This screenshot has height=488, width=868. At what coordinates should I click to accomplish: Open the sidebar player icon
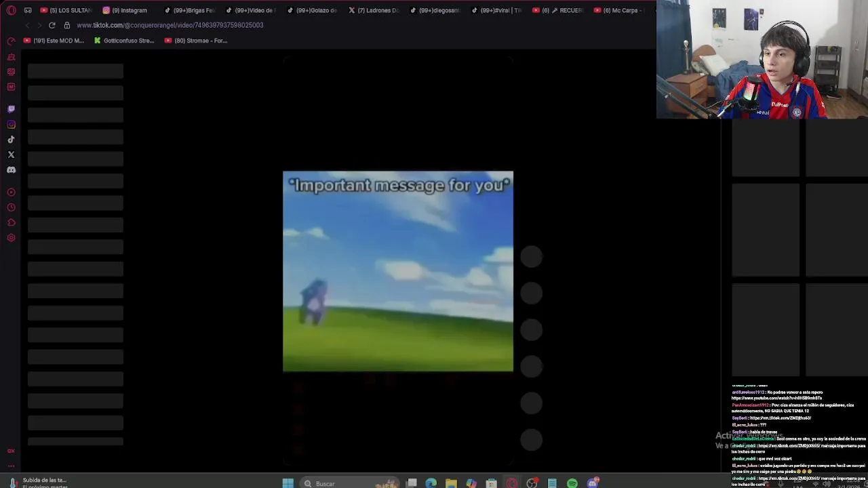[11, 192]
